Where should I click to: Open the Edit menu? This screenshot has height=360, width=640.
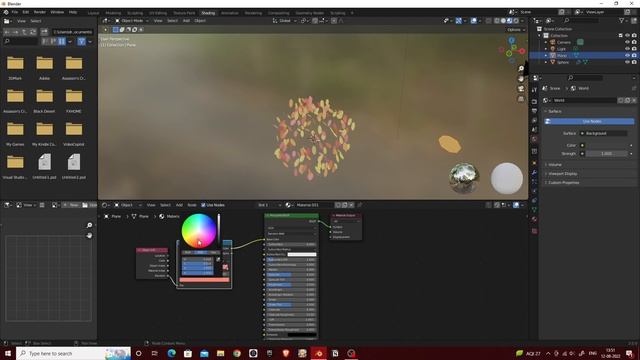coord(26,12)
